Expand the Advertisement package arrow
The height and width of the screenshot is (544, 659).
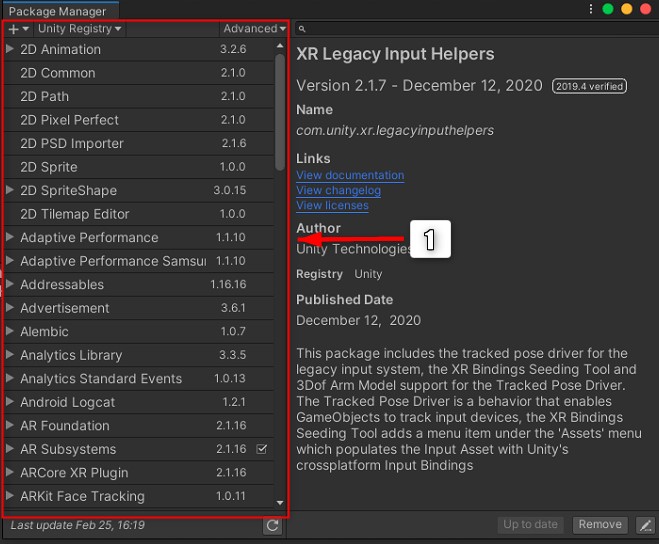point(10,308)
